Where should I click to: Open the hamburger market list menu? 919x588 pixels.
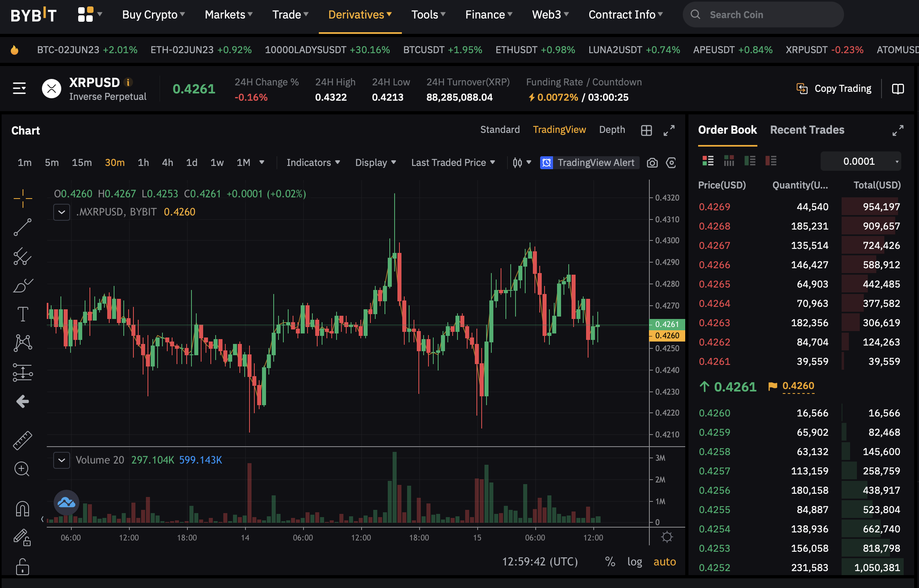click(x=19, y=88)
